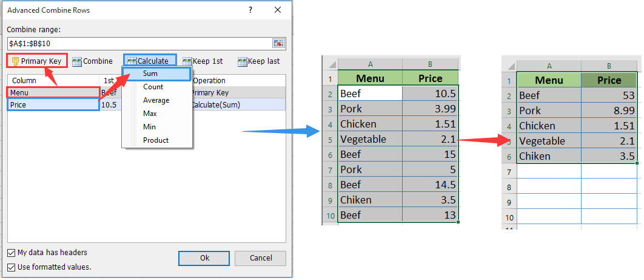Click the combine range input field

click(139, 43)
